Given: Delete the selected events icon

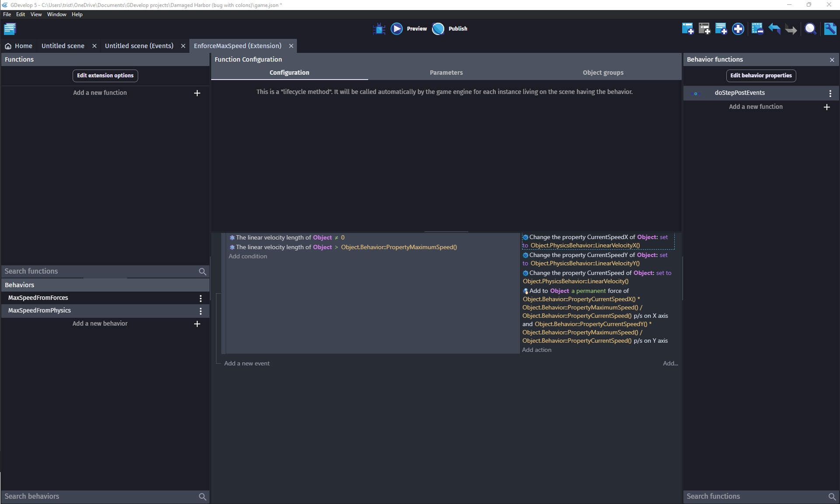Looking at the screenshot, I should [757, 29].
